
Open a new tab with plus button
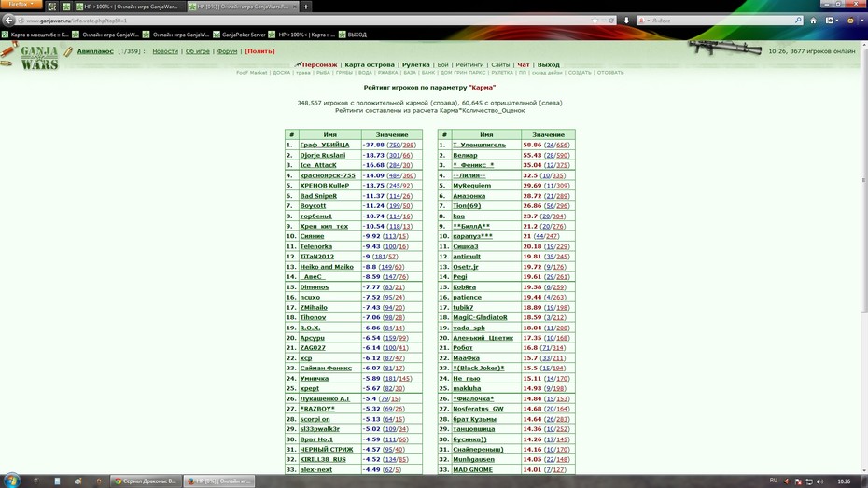coord(305,7)
